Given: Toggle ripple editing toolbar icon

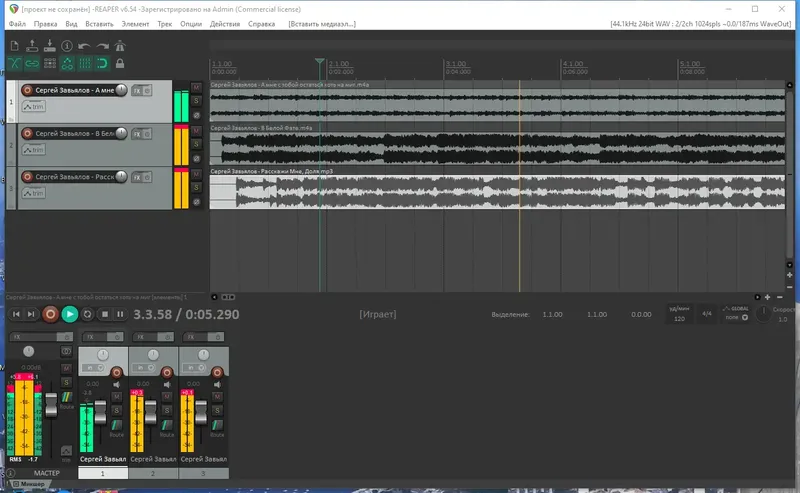Looking at the screenshot, I should tap(49, 63).
